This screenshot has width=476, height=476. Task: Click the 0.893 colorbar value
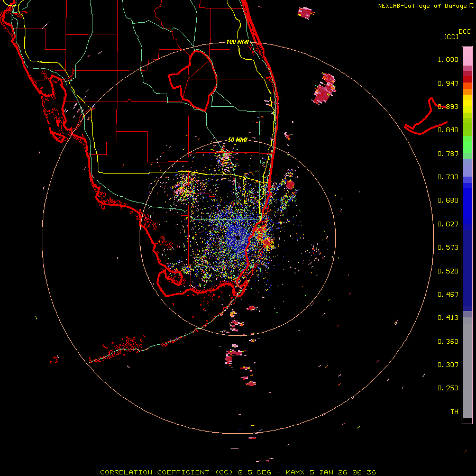tap(448, 106)
